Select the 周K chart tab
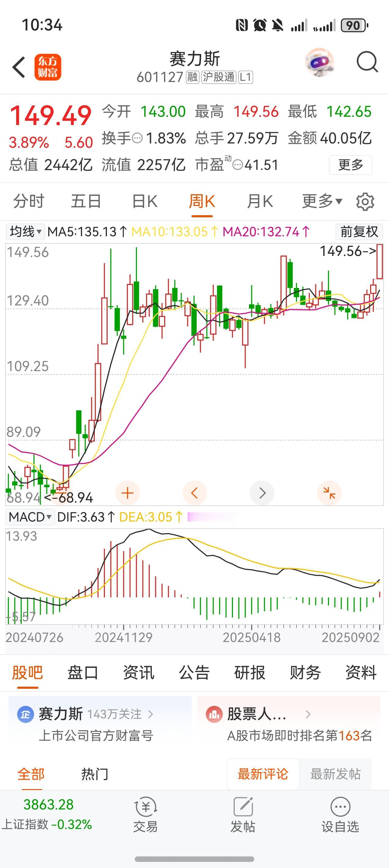This screenshot has height=868, width=389. [x=202, y=201]
